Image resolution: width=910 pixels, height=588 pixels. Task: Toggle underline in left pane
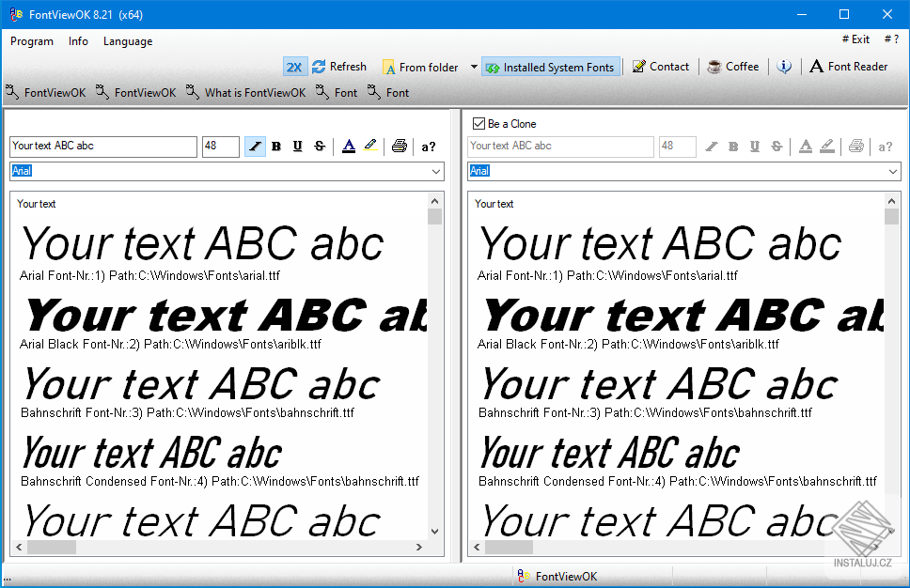pos(298,147)
